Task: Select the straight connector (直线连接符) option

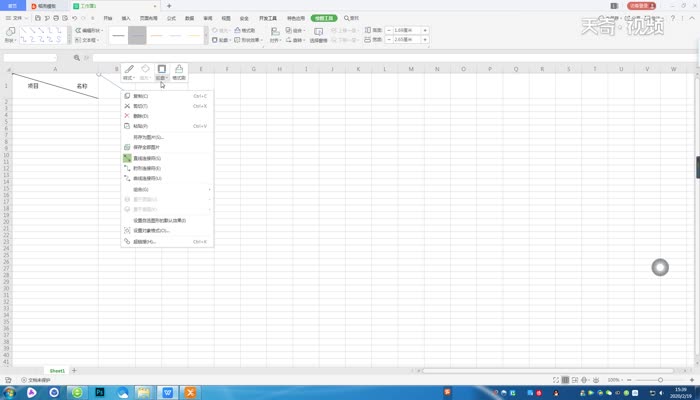Action: coord(167,158)
